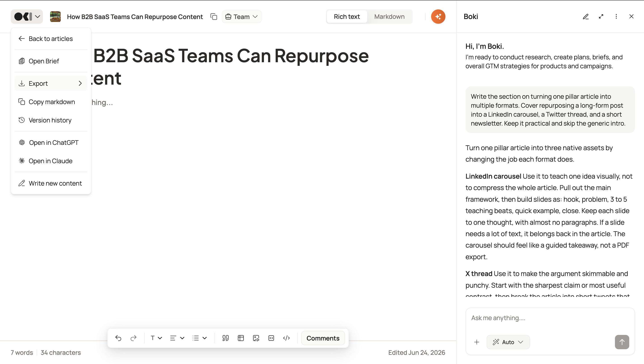Expand the Boki panel to full size
Screen dimensions: 644x364
[601, 17]
